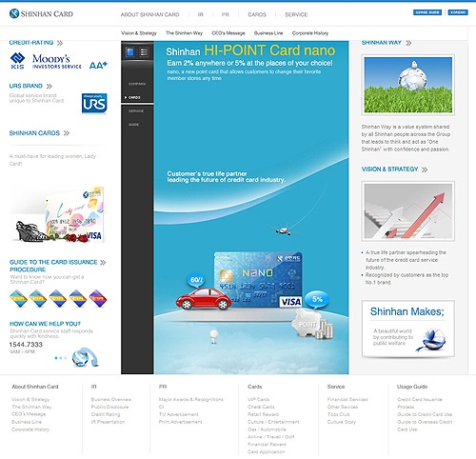476x459 pixels.
Task: Select Cards in the dark sidebar
Action: pyautogui.click(x=134, y=97)
